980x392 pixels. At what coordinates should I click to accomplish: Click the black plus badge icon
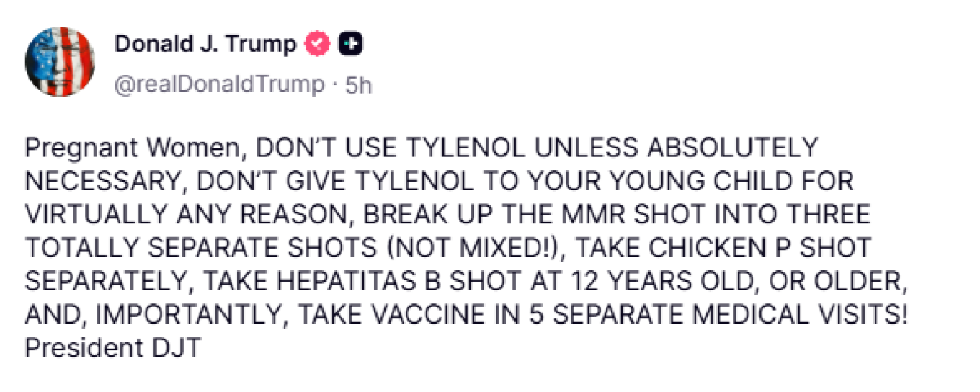pyautogui.click(x=351, y=45)
